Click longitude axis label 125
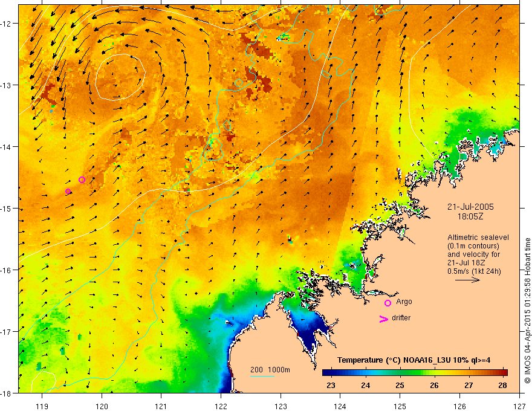 [400, 406]
